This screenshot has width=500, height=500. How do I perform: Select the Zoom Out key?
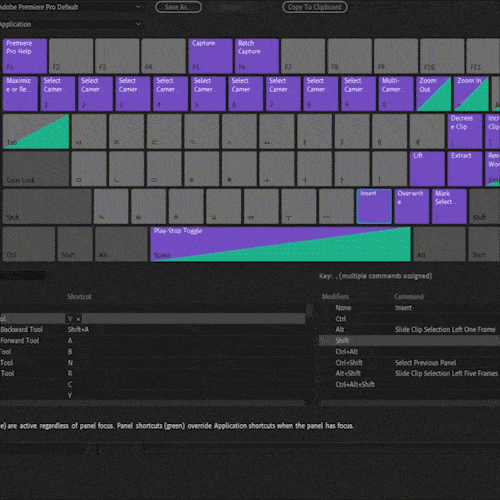[x=434, y=94]
